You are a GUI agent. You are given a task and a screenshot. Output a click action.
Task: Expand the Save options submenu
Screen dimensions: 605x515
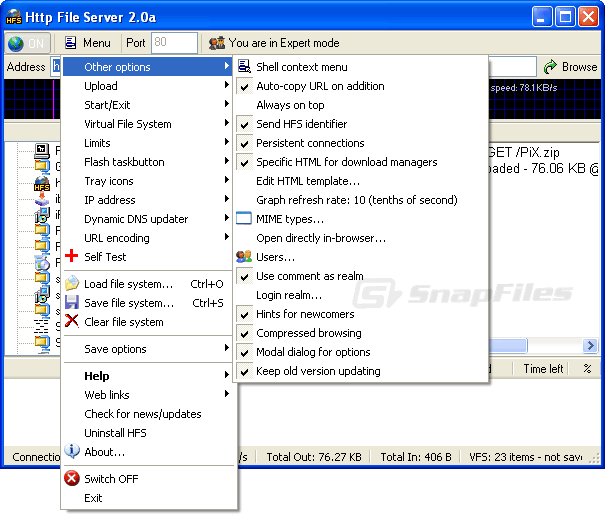147,349
